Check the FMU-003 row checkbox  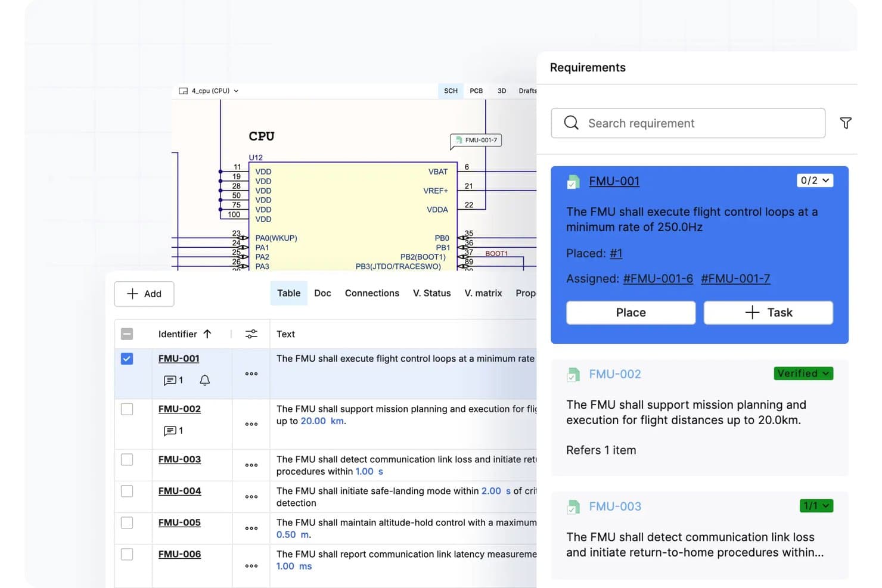coord(127,460)
